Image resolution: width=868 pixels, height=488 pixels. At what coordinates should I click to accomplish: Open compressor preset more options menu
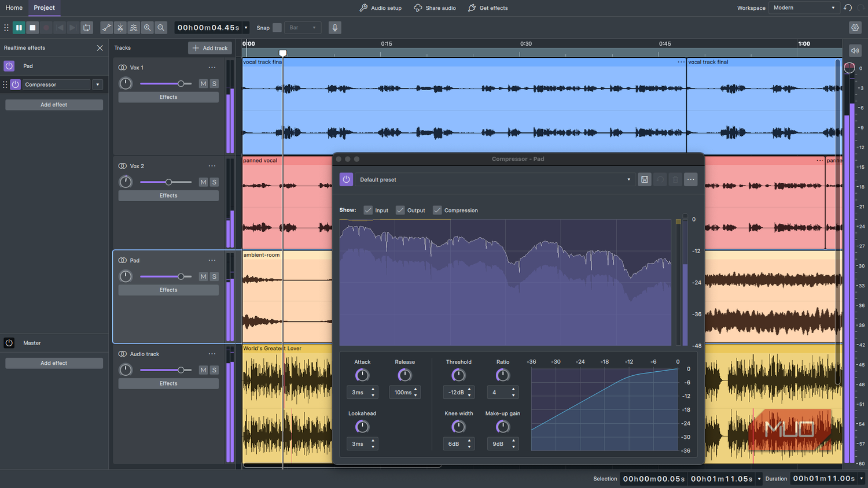pyautogui.click(x=690, y=179)
